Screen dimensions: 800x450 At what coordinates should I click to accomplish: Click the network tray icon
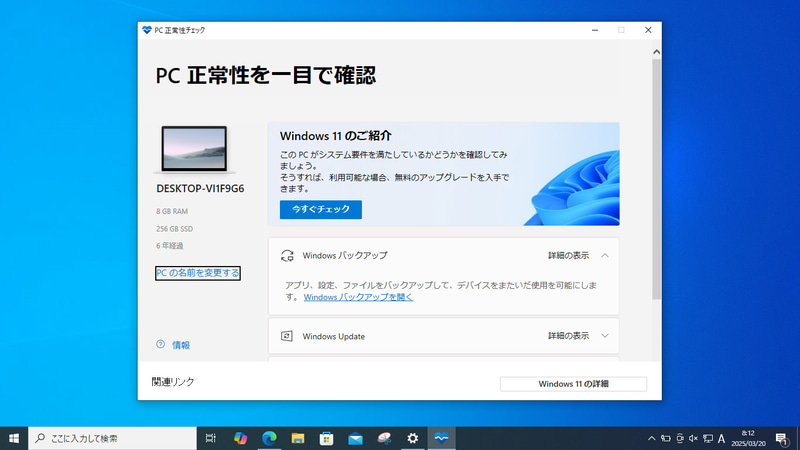pyautogui.click(x=708, y=438)
